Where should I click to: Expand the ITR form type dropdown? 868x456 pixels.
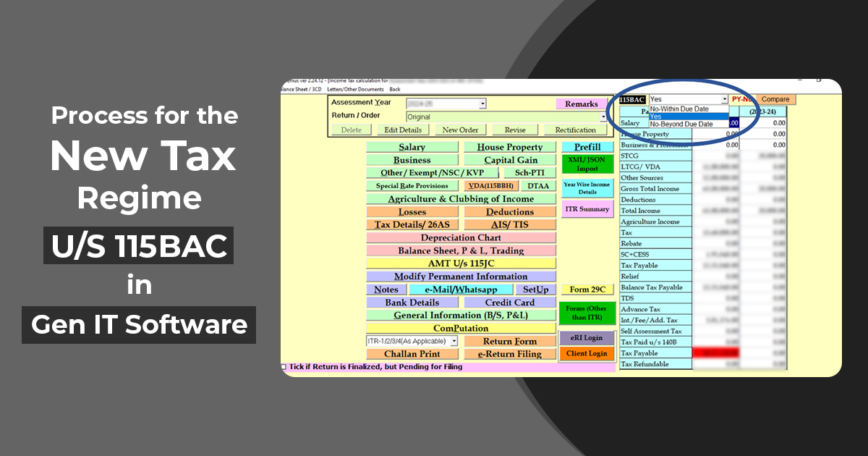point(454,341)
